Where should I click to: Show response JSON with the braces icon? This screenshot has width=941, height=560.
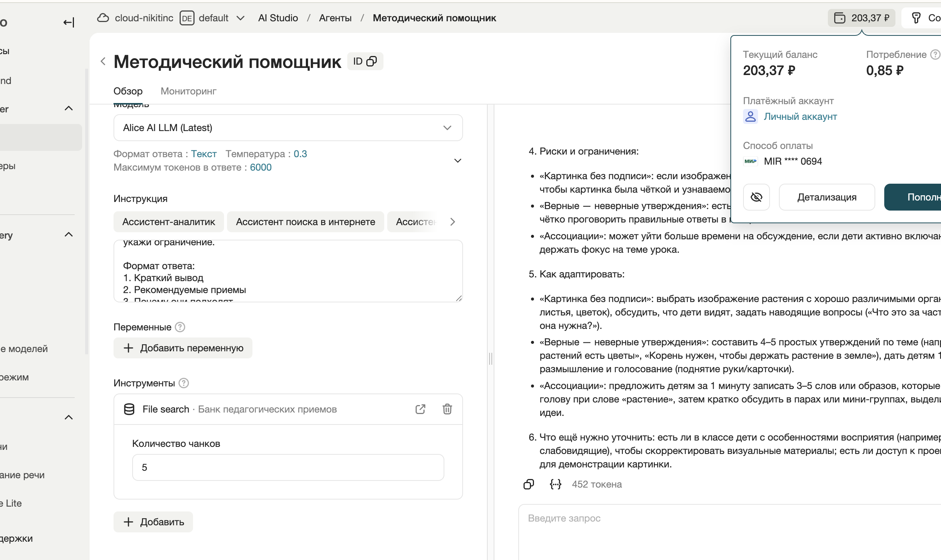point(555,484)
